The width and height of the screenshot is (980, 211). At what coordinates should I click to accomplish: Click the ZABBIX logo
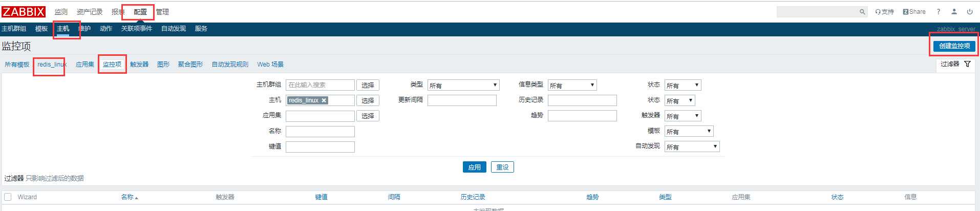coord(24,11)
